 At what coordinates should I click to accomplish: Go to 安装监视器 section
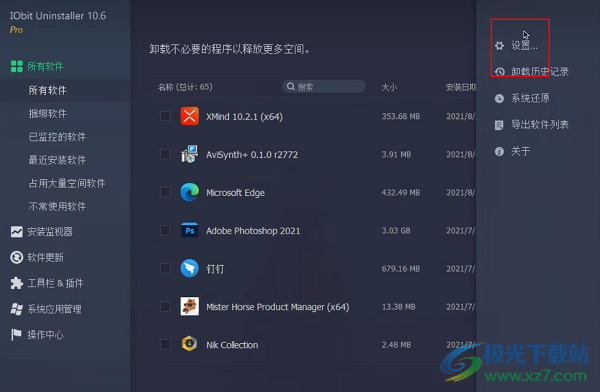click(50, 232)
